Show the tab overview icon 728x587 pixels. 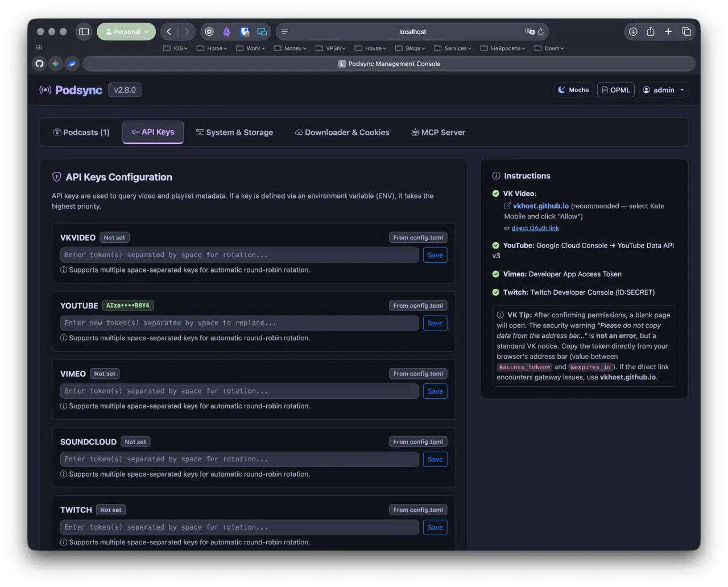[x=686, y=32]
